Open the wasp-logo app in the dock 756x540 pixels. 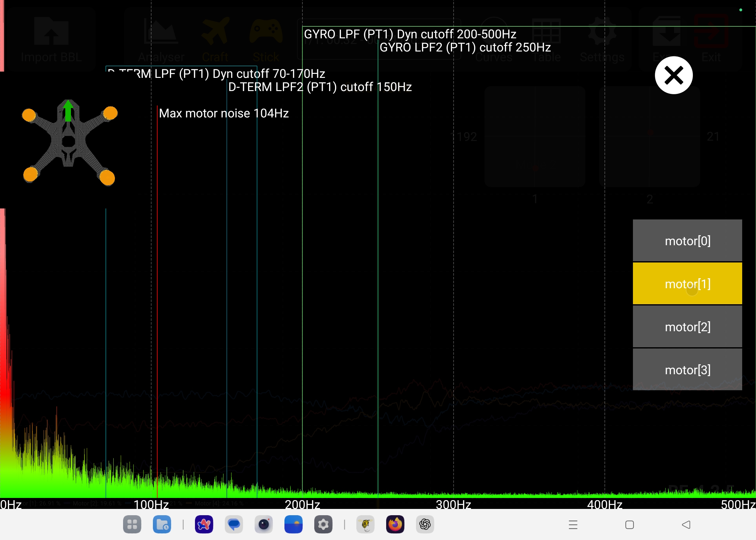(x=365, y=524)
